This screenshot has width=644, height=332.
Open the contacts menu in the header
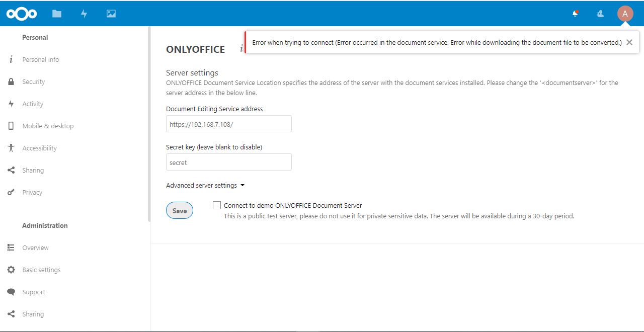(600, 13)
